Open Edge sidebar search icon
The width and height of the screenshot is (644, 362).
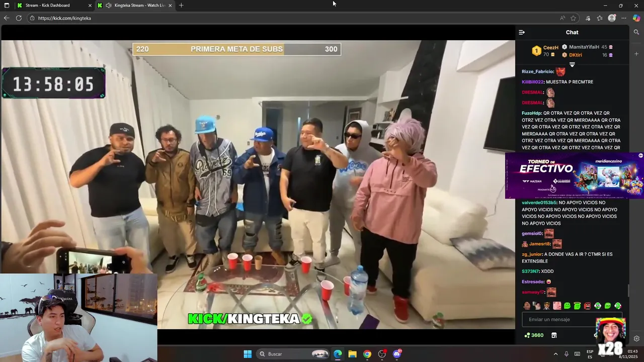(636, 32)
